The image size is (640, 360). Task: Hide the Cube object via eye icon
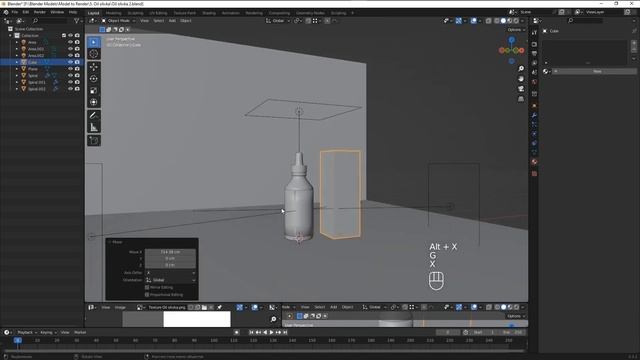click(70, 62)
